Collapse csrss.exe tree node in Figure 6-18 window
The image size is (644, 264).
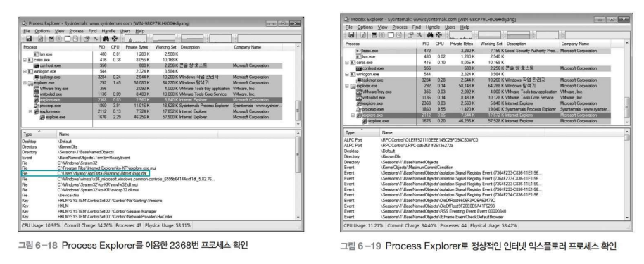pos(25,60)
